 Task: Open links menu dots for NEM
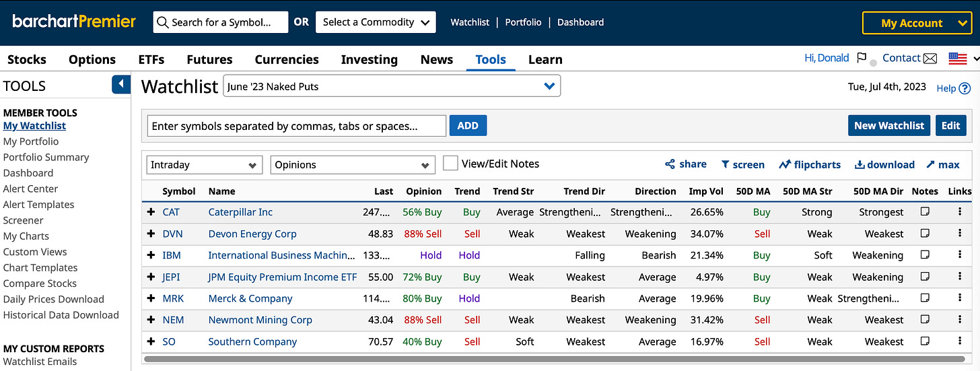pyautogui.click(x=960, y=319)
